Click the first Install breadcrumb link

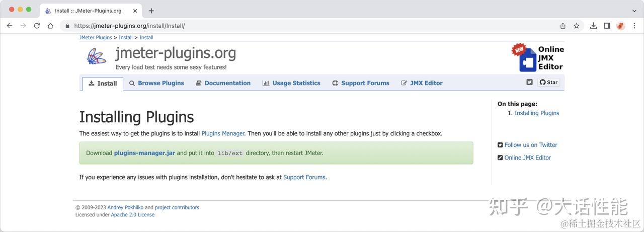126,37
